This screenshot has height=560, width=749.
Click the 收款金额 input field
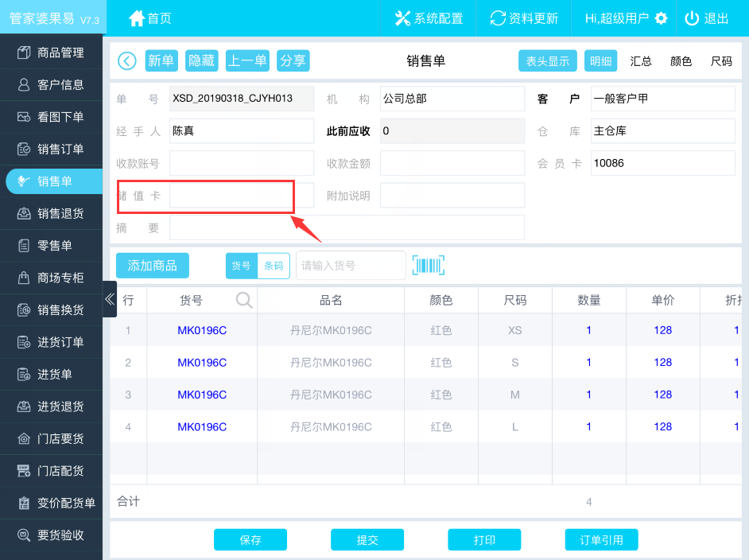pos(452,163)
